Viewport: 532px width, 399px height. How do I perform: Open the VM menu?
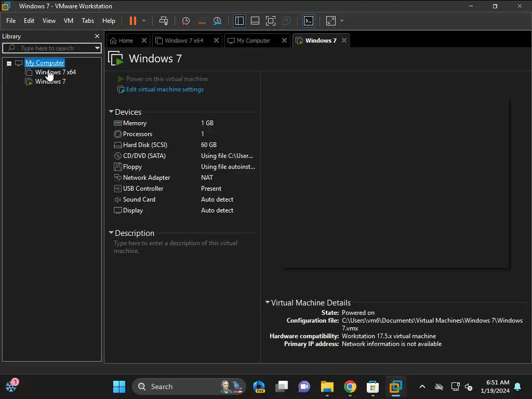coord(69,21)
